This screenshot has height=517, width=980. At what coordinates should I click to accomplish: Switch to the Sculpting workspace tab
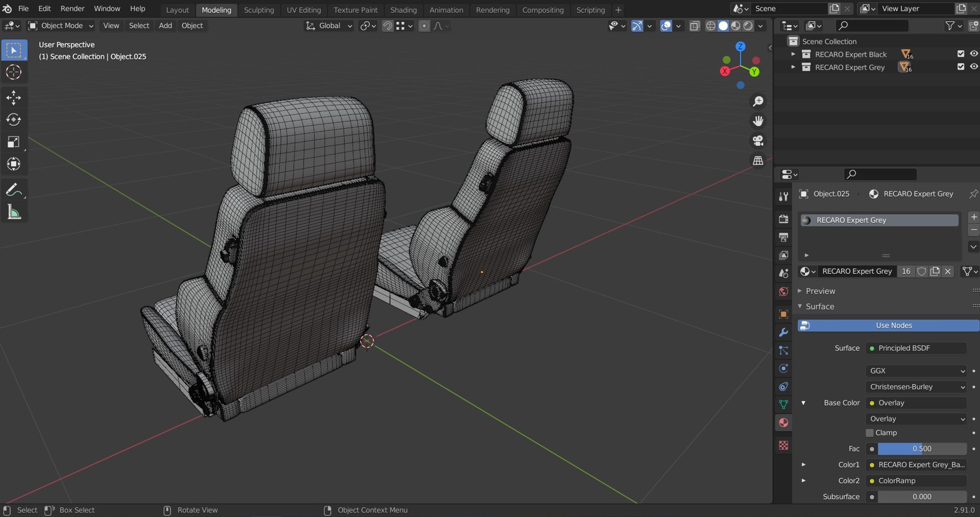click(x=259, y=10)
